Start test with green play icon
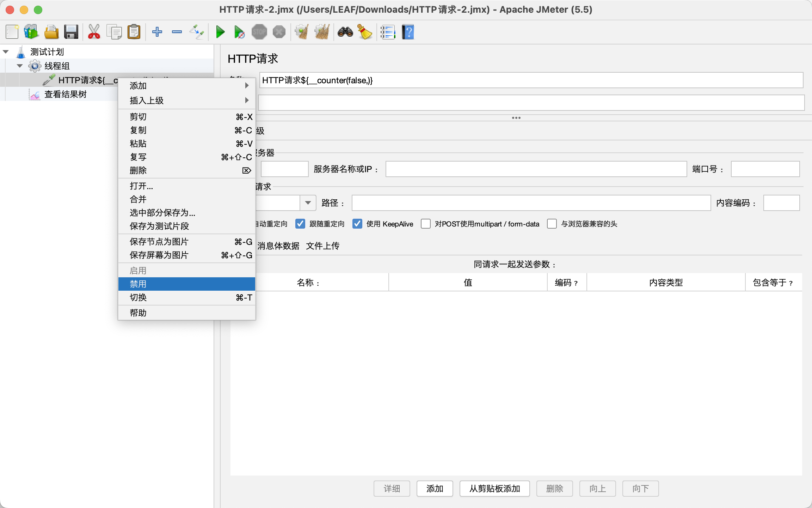Viewport: 812px width, 508px height. pos(220,32)
